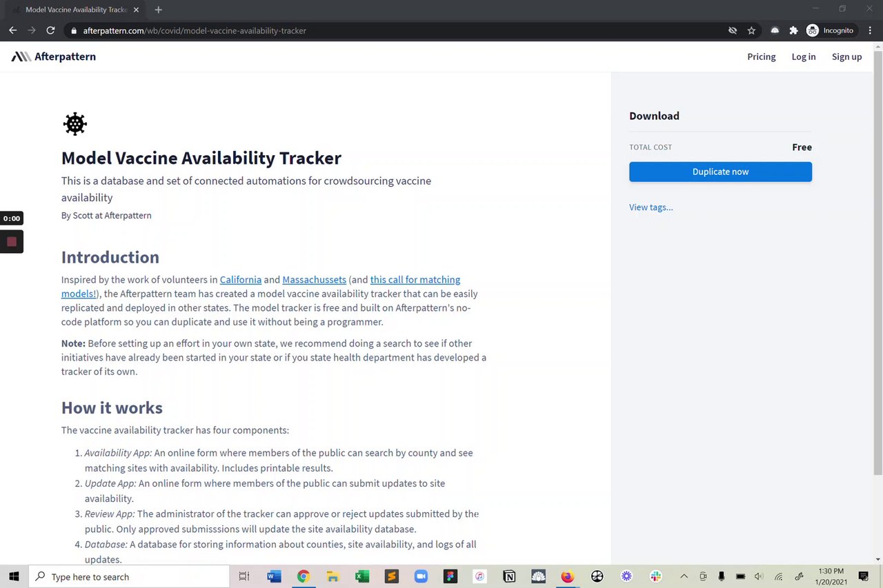Click the 'How it works' heading

112,407
